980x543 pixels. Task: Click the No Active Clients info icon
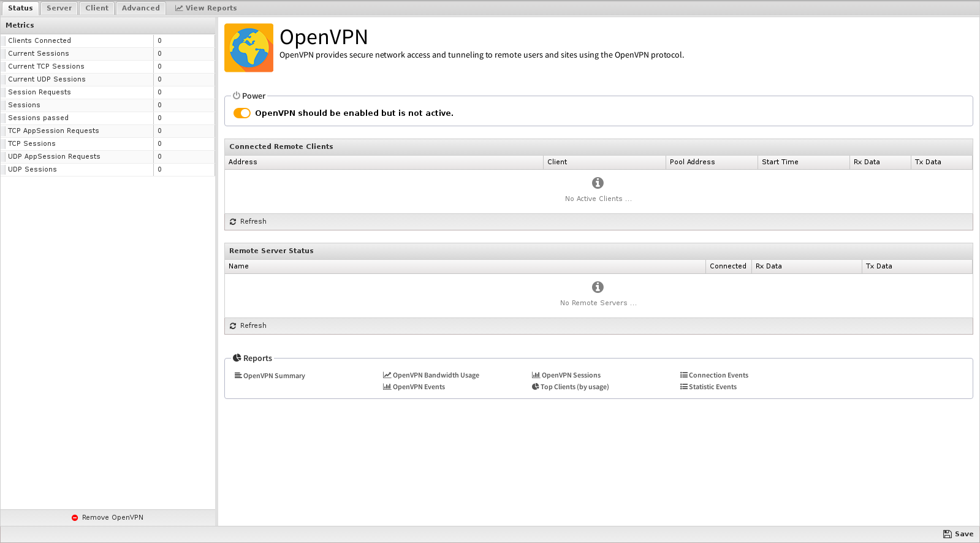[x=598, y=183]
